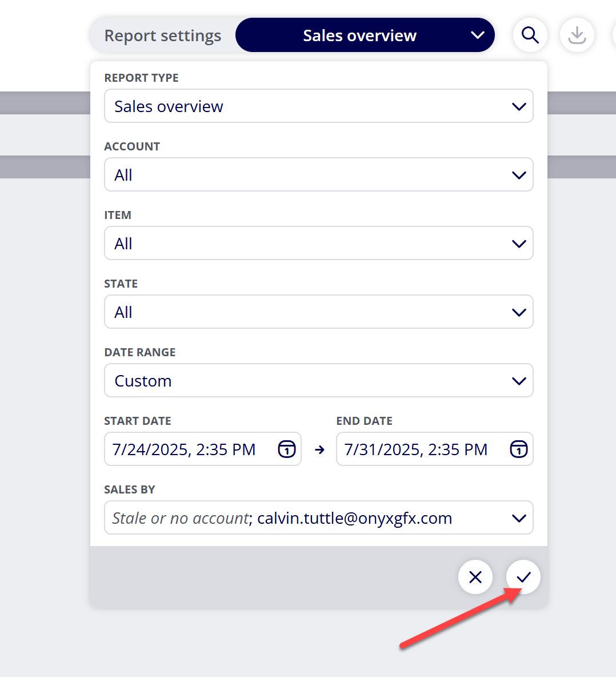Click the download report icon

pos(577,35)
